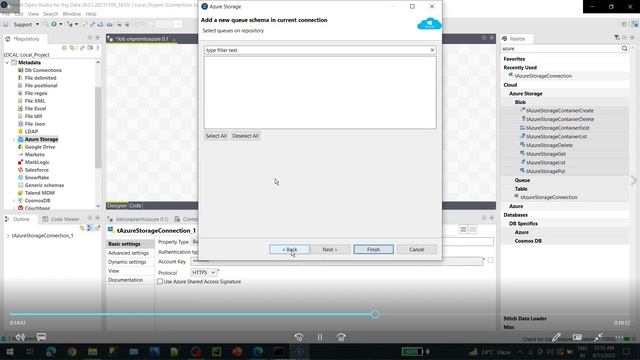
Task: Select File delimited in repository tree
Action: pos(40,78)
